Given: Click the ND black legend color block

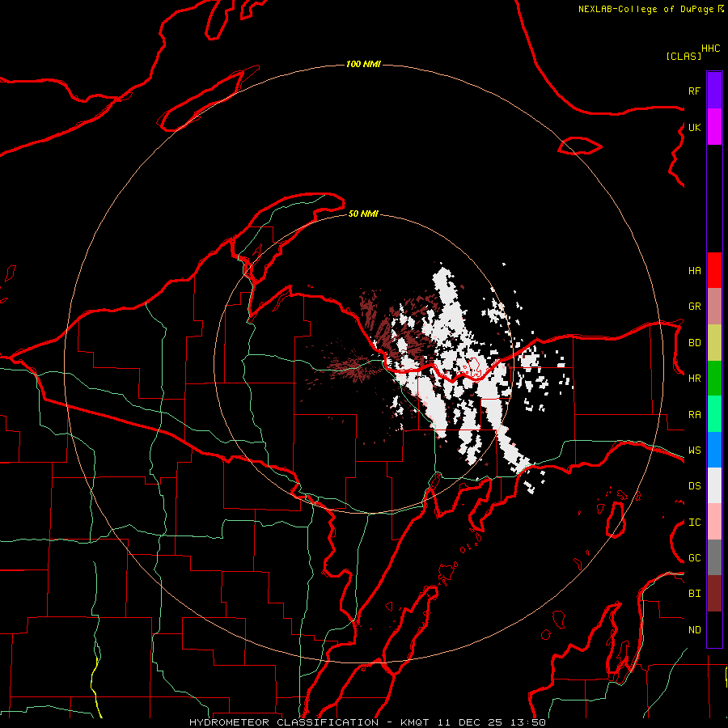Looking at the screenshot, I should pos(714,629).
